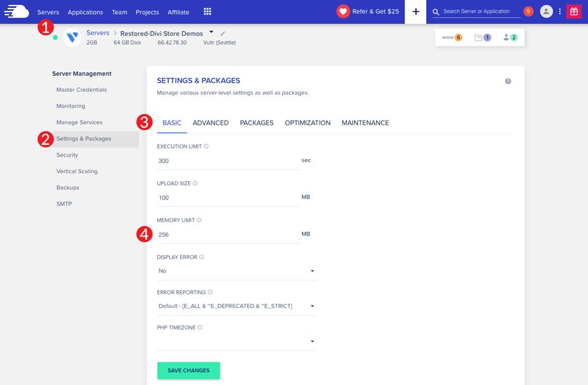
Task: Open the Error Reporting dropdown
Action: [236, 306]
